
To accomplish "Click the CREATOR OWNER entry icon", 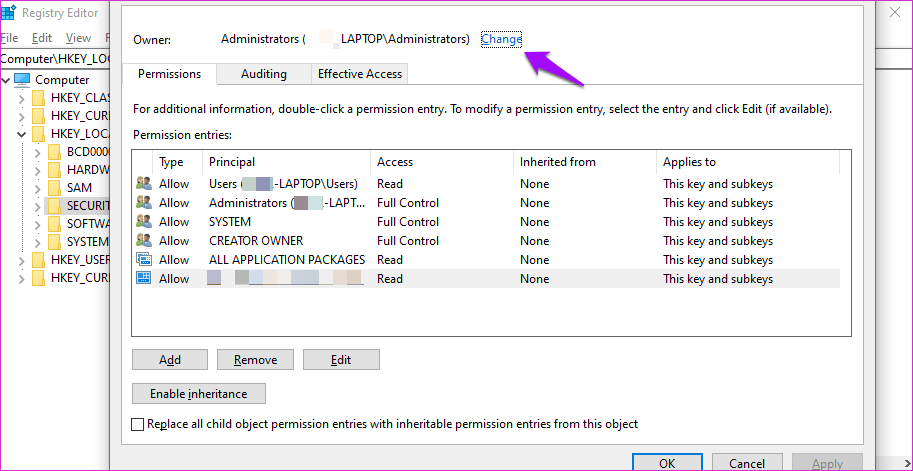I will point(143,241).
